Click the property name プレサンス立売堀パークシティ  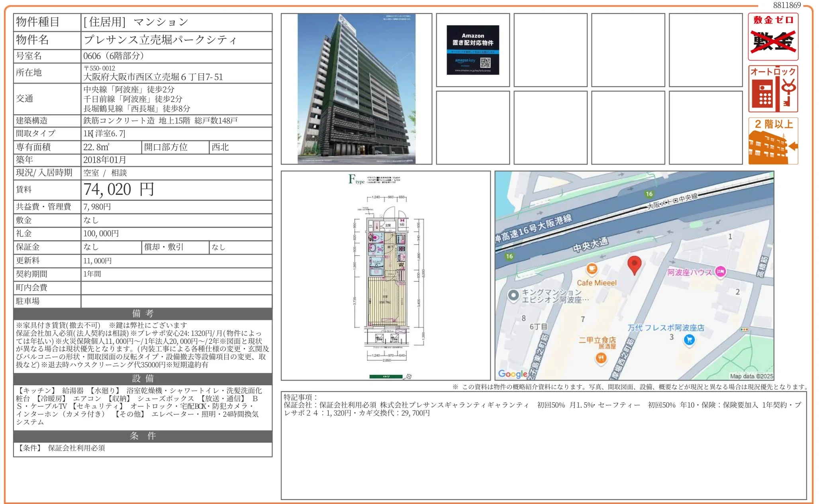tap(160, 40)
